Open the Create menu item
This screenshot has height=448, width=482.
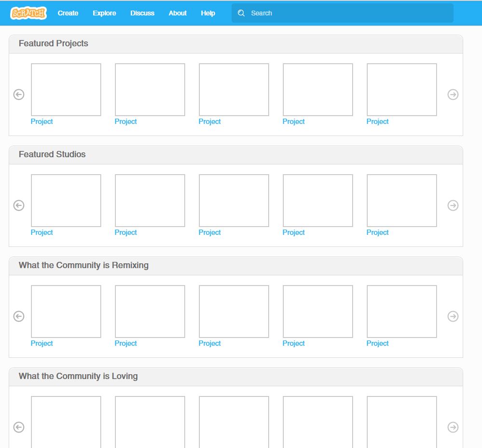tap(68, 13)
